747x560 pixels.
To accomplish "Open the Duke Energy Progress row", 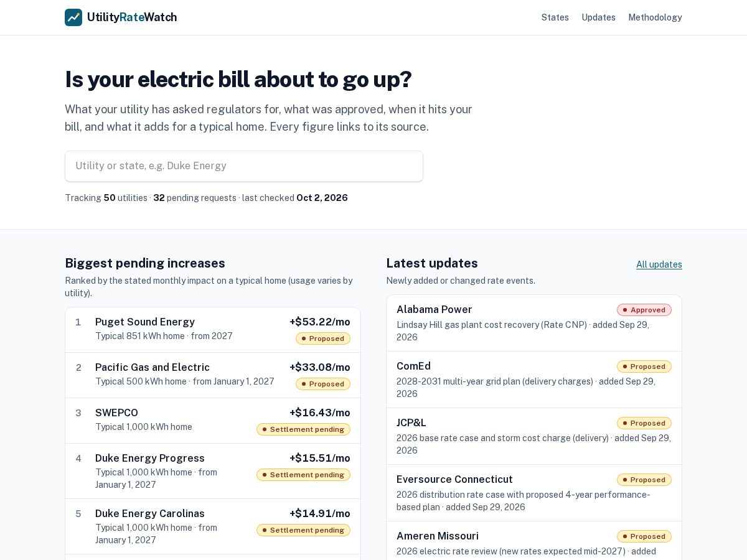I will pos(213,471).
